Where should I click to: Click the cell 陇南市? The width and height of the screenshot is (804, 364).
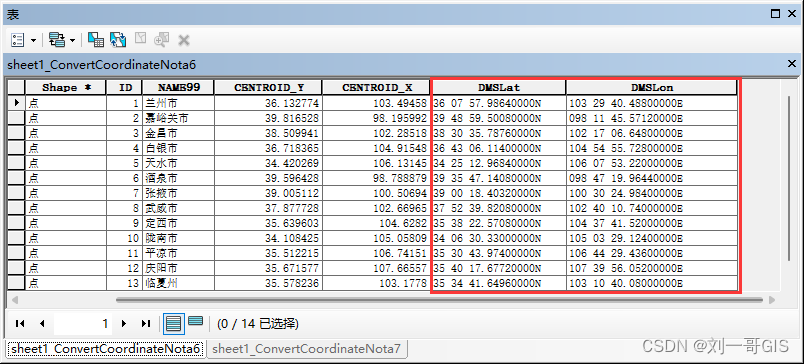(178, 238)
